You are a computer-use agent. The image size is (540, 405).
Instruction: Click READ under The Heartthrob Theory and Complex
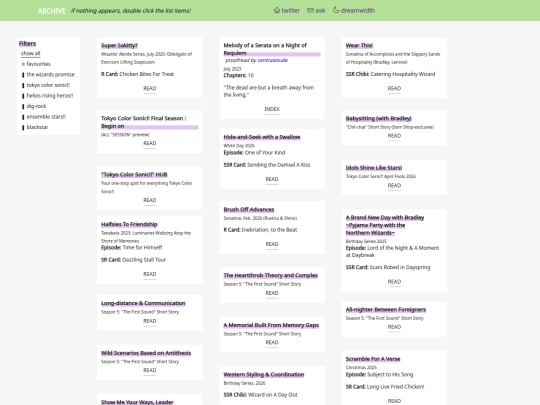(272, 293)
